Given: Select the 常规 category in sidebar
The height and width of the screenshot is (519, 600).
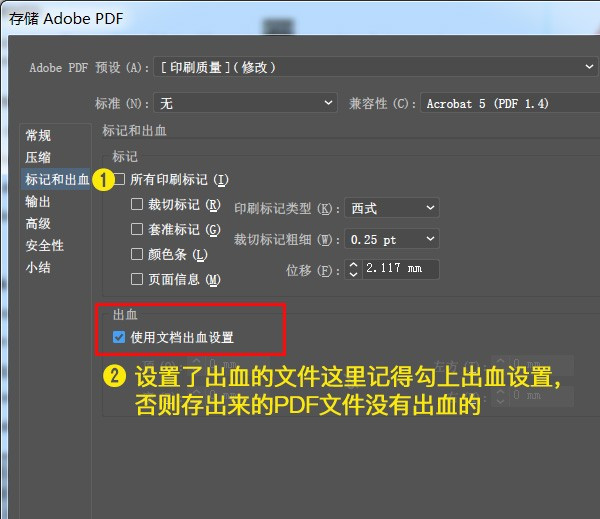Looking at the screenshot, I should [x=38, y=135].
